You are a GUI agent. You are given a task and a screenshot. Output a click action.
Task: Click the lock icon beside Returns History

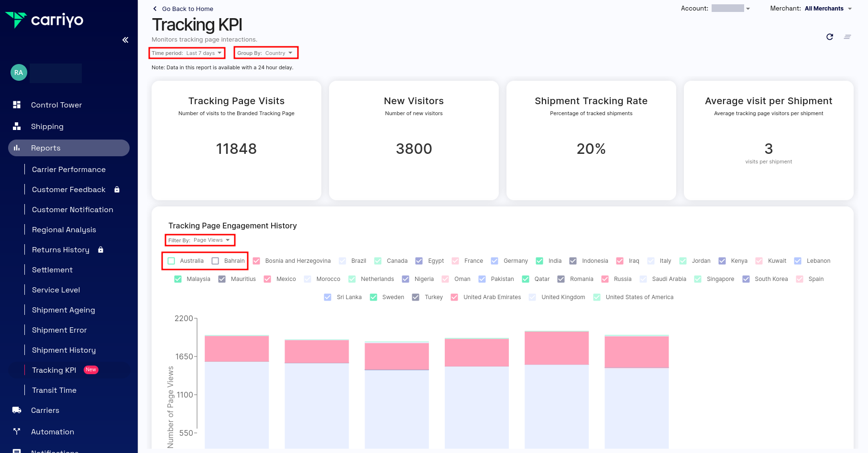coord(100,249)
